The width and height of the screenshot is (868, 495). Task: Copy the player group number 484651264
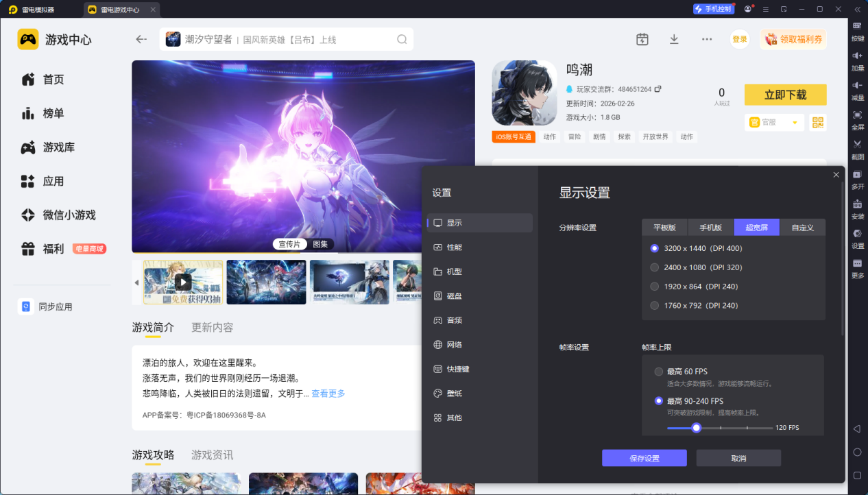658,89
